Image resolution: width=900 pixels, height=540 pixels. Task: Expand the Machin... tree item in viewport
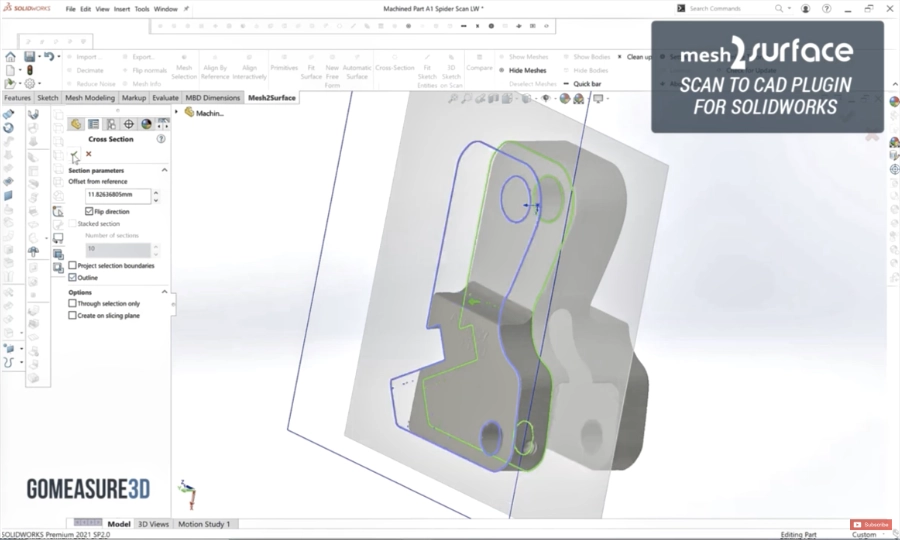pyautogui.click(x=177, y=113)
